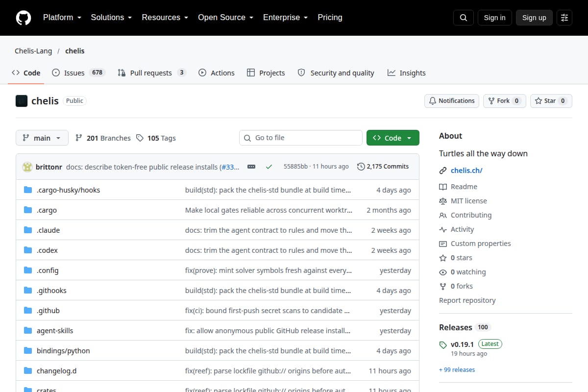
Task: Click brittonr's avatar in latest commit
Action: click(27, 167)
